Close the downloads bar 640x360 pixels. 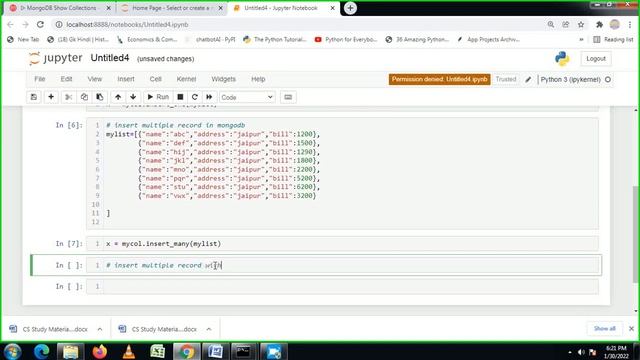[631, 329]
